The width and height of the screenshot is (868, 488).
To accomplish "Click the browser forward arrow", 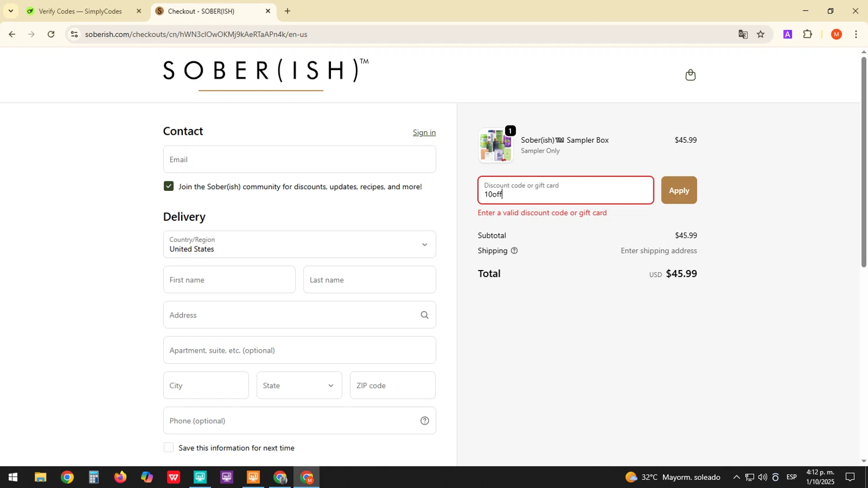I will pyautogui.click(x=31, y=34).
